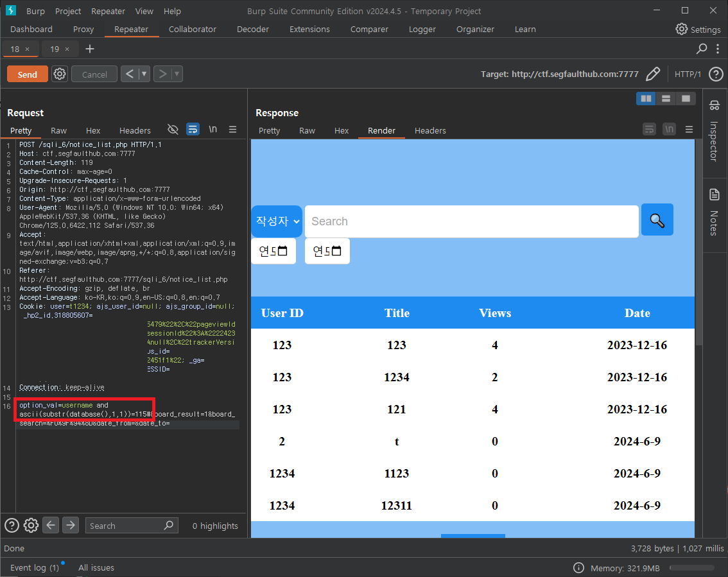This screenshot has height=577, width=728.
Task: Open response pane hamburger menu
Action: [689, 130]
